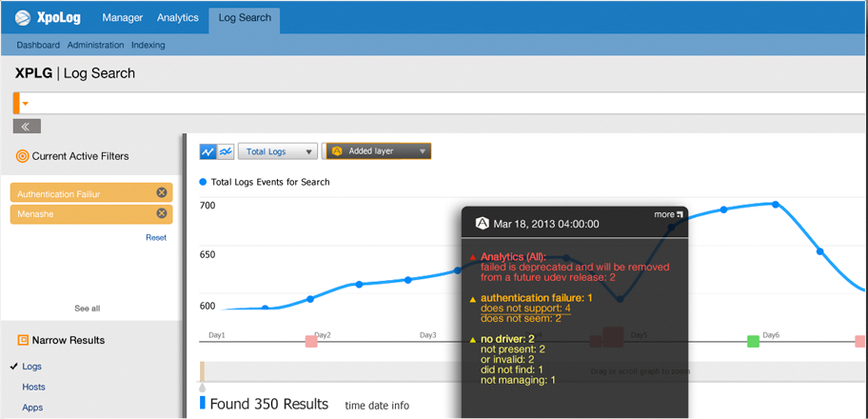Click 'does not seem: 2' entry

[x=521, y=319]
